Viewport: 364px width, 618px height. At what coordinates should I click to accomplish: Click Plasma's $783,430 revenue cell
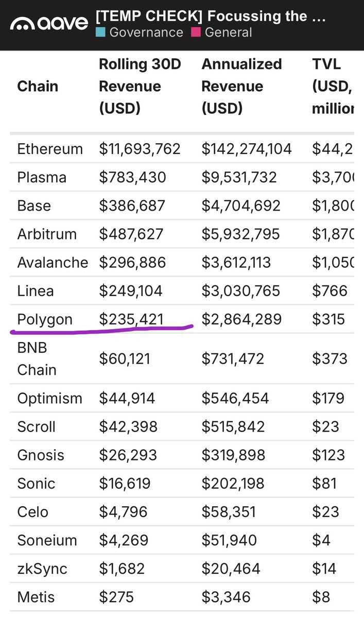(x=132, y=178)
